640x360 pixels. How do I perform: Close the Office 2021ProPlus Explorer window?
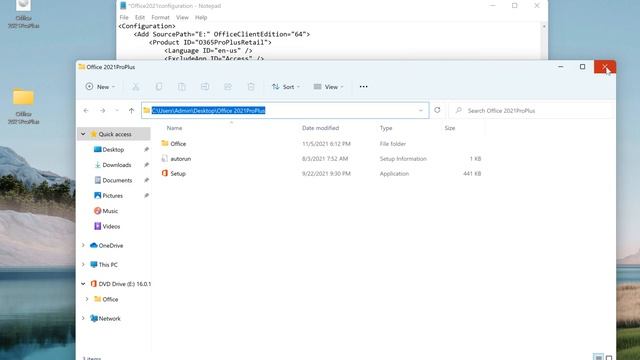[605, 67]
